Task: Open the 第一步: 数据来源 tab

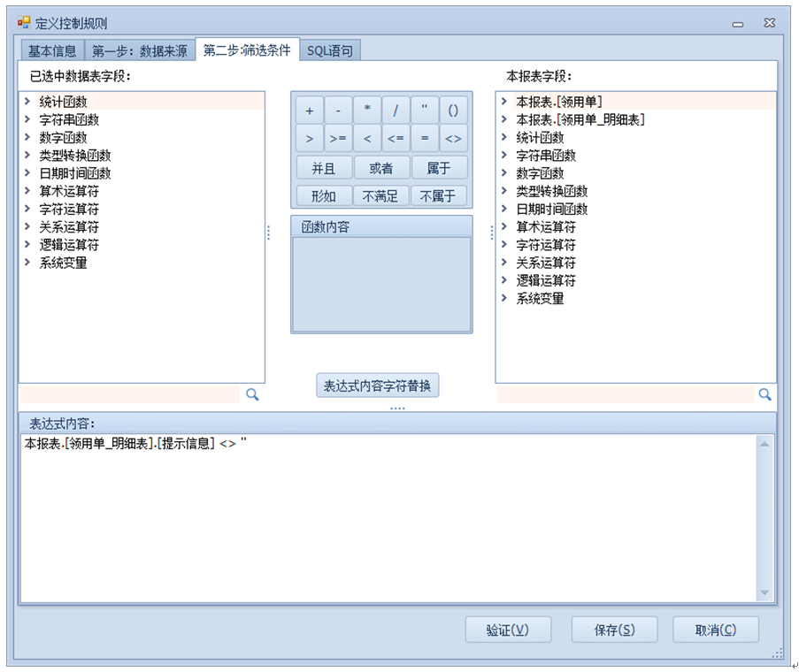Action: pos(140,51)
